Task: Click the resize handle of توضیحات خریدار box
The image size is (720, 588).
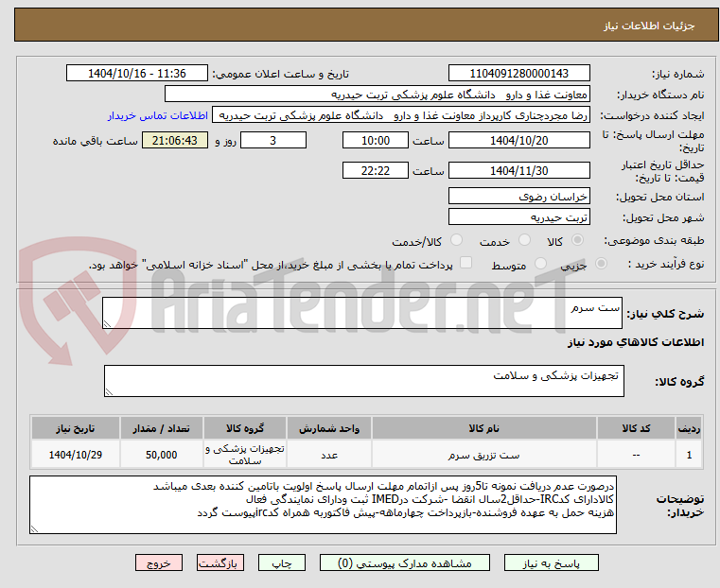Action: (x=34, y=528)
